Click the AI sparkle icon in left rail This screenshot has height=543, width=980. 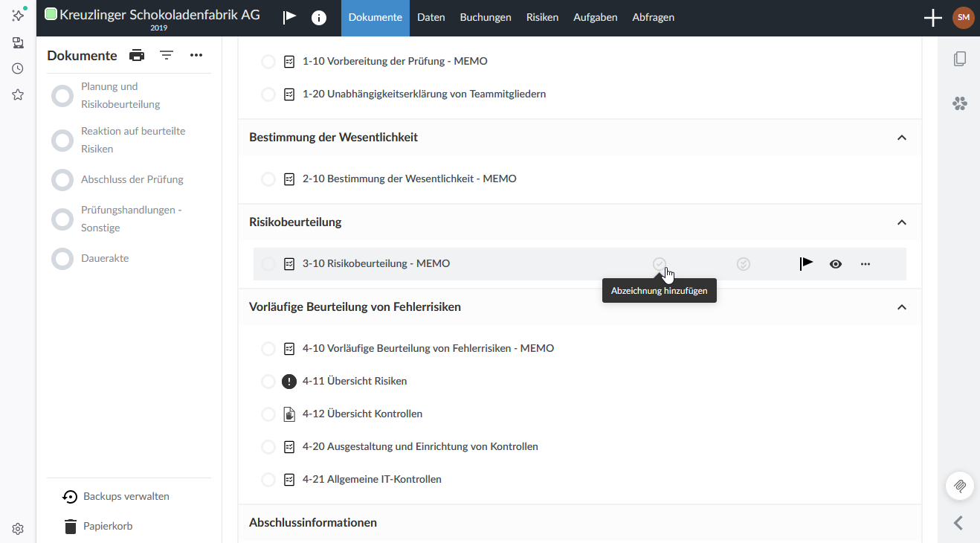click(18, 15)
